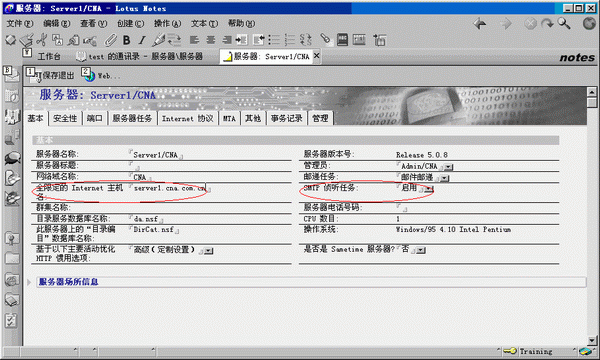
Task: Click the Training location in status bar
Action: (x=536, y=351)
